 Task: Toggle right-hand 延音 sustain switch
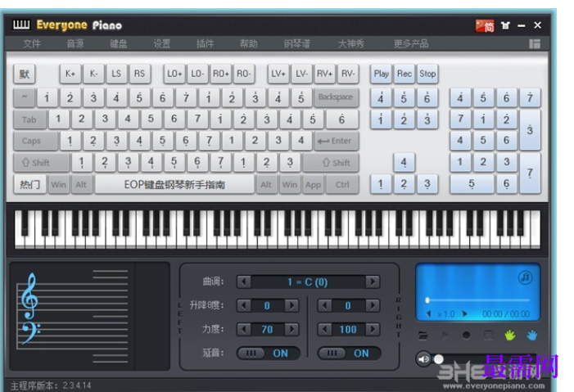[x=350, y=354]
